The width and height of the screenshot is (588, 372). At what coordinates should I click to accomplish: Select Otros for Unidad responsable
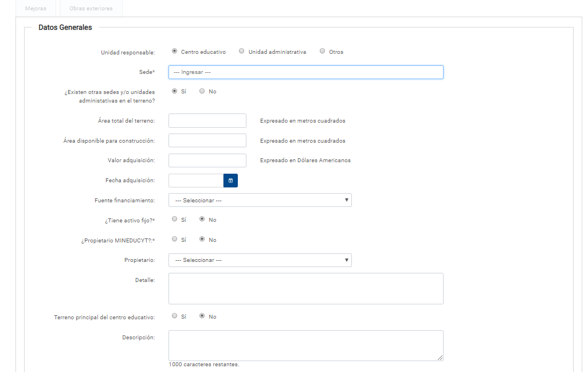click(323, 51)
